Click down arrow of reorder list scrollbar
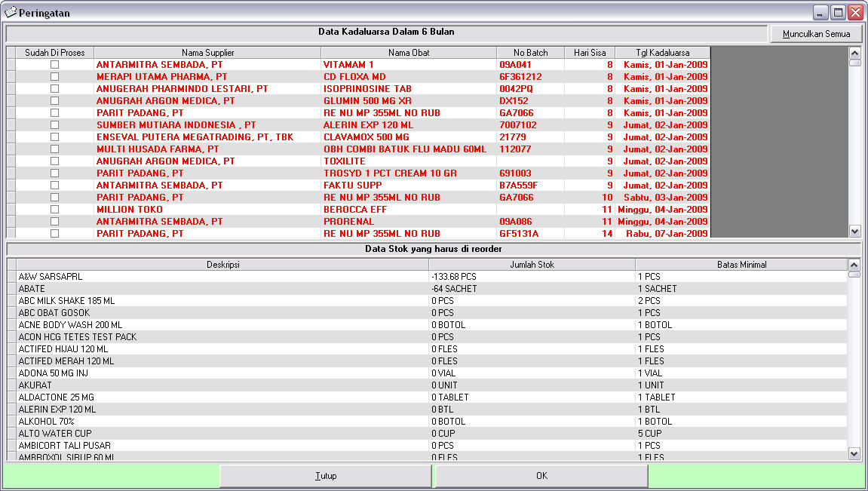 click(x=854, y=454)
